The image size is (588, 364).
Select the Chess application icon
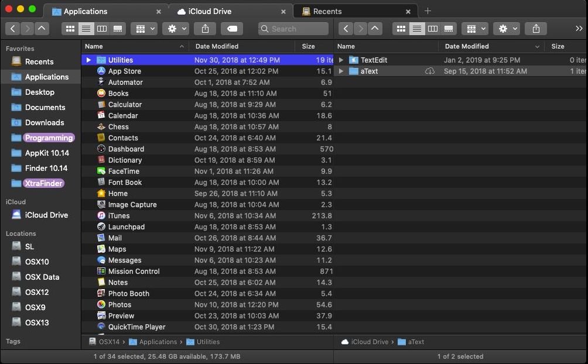pos(101,127)
